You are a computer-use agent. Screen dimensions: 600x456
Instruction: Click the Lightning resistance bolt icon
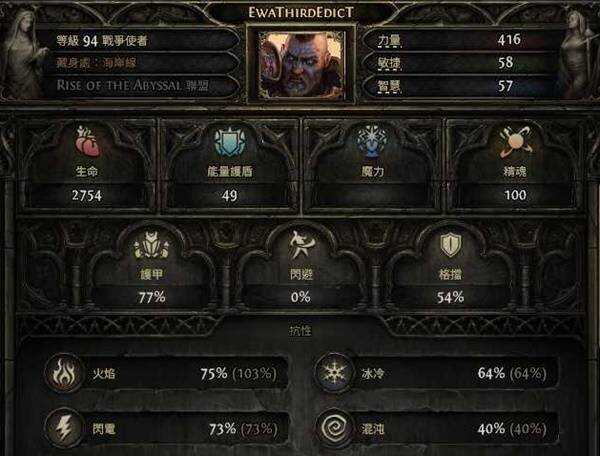pyautogui.click(x=64, y=429)
